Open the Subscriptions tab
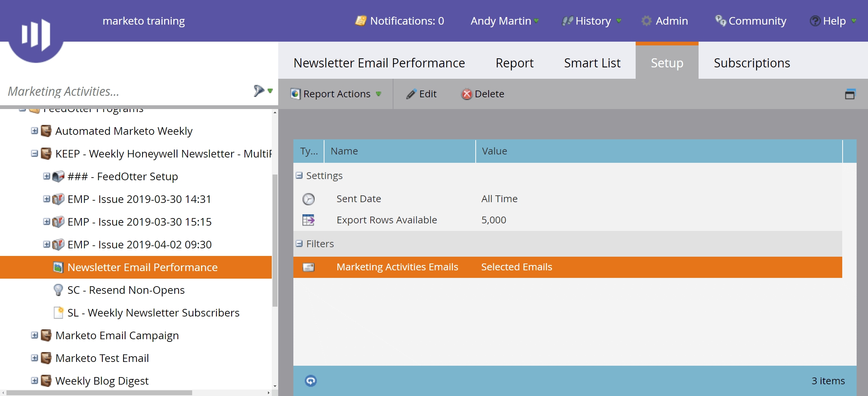Screen dimensions: 868x396 (752, 63)
